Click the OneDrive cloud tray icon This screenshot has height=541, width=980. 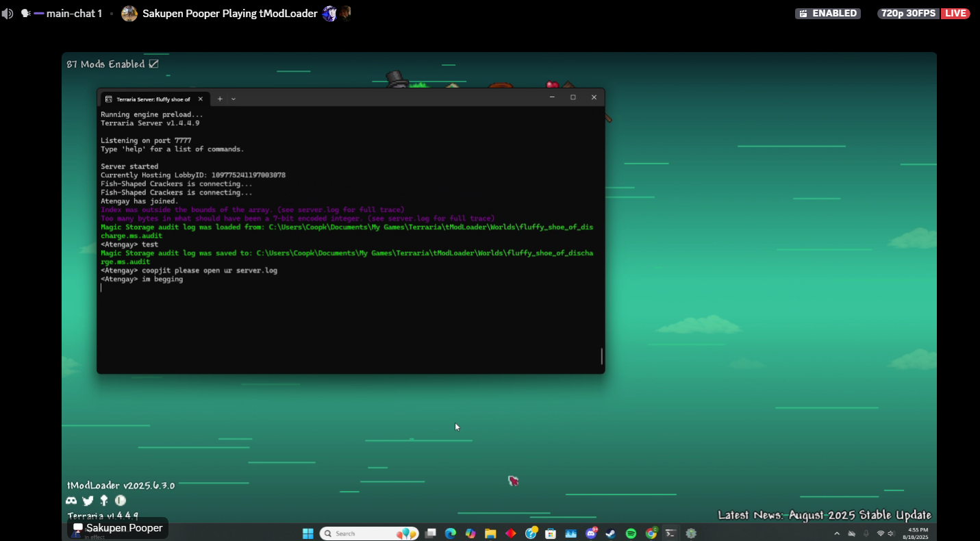click(852, 533)
